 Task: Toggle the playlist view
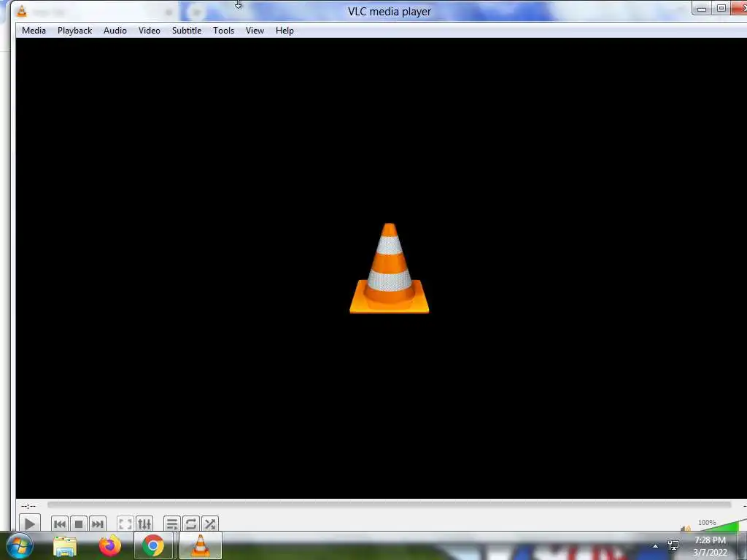[x=172, y=524]
